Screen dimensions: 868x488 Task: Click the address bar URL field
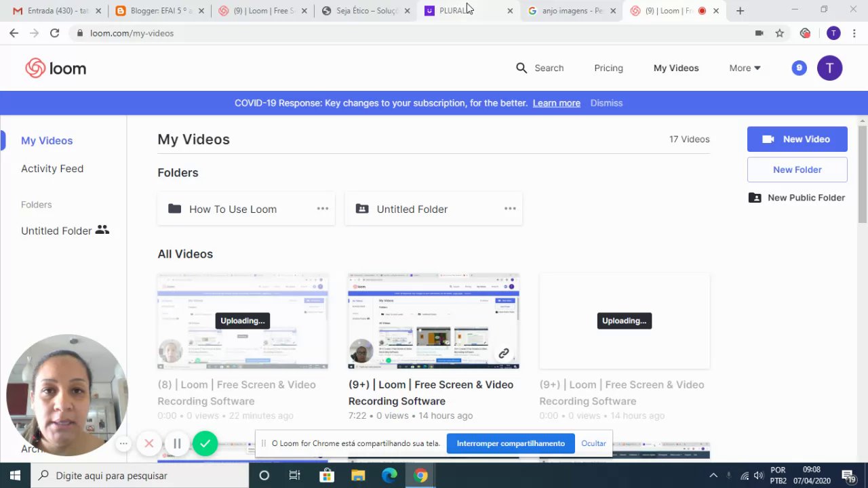(407, 33)
